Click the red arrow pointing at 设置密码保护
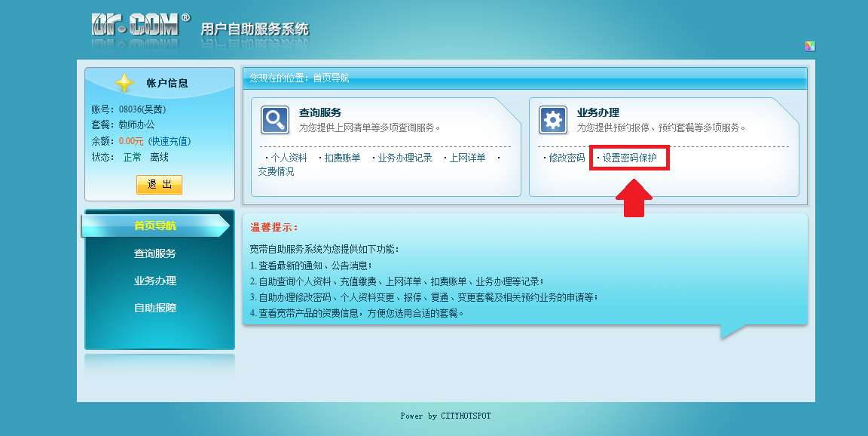868x436 pixels. pos(634,198)
